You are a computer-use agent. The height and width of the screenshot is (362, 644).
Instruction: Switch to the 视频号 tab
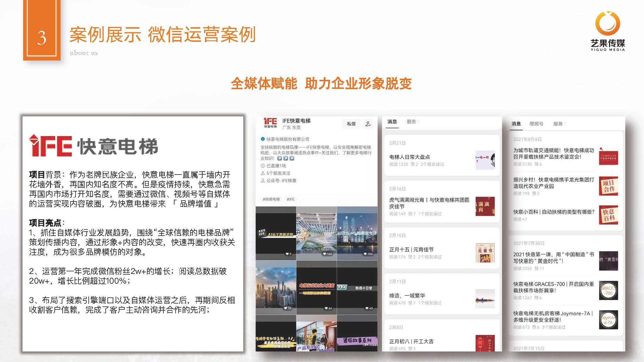point(536,124)
